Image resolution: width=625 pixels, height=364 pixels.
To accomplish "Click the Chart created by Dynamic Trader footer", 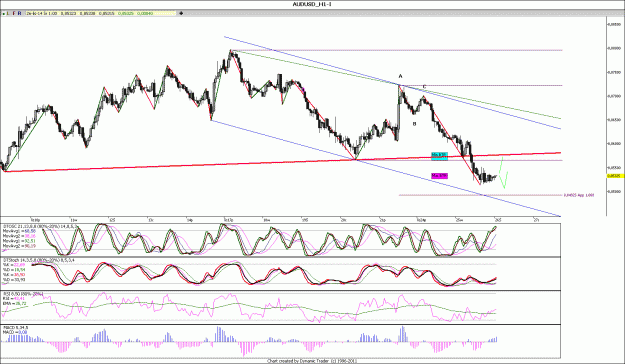I will [312, 361].
